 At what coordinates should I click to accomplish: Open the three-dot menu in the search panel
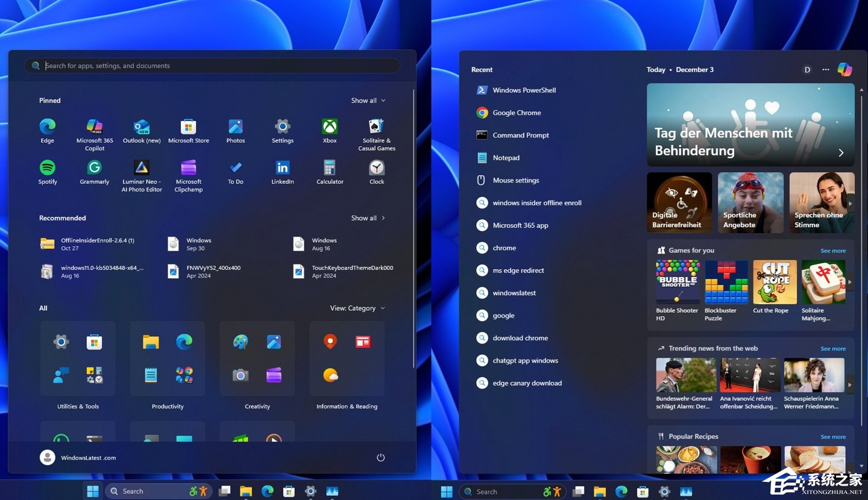coord(825,69)
